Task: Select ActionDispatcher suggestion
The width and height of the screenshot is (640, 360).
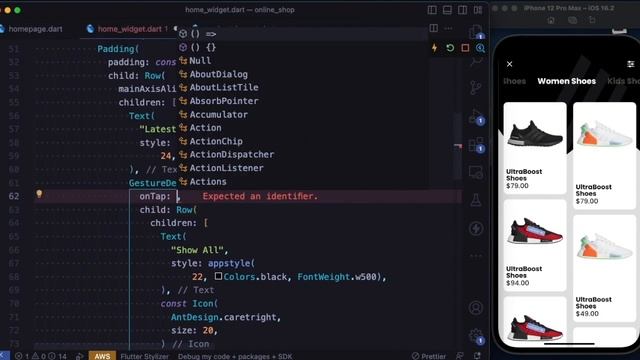Action: [x=302, y=155]
